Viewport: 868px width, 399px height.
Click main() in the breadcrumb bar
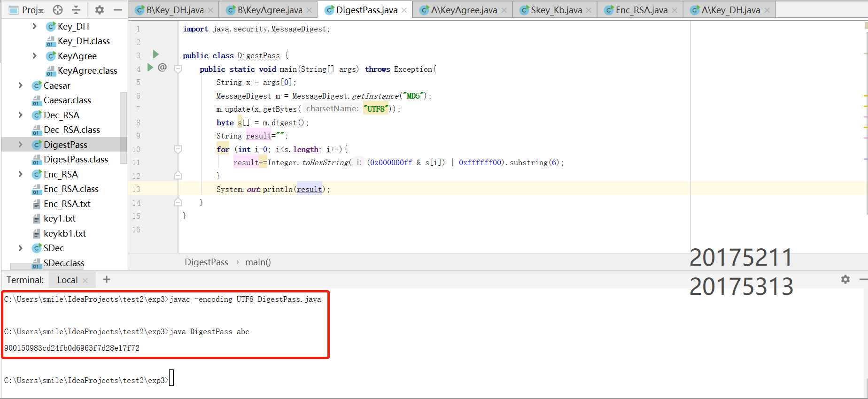[258, 262]
